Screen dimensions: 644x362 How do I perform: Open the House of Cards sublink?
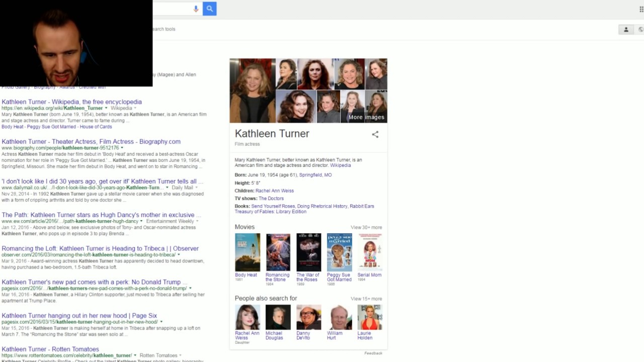[x=96, y=127]
